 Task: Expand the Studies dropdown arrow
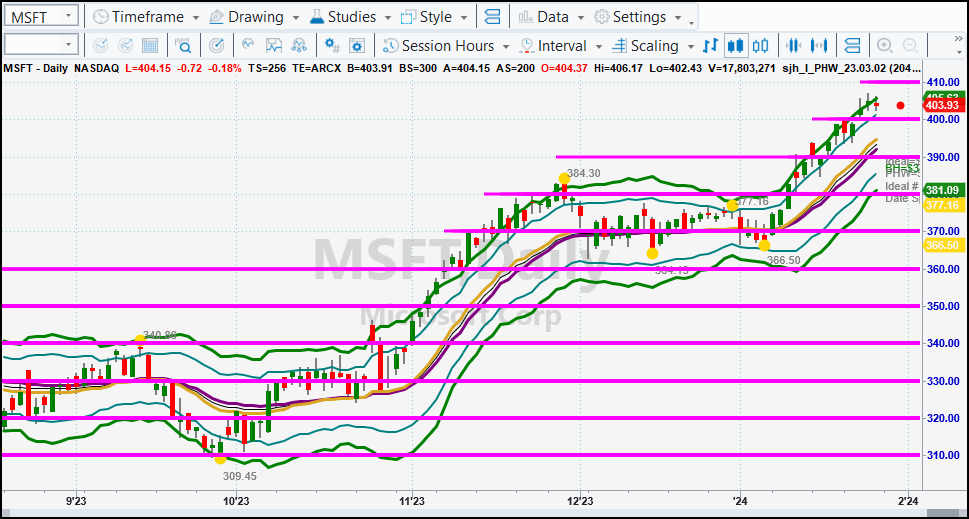point(387,17)
